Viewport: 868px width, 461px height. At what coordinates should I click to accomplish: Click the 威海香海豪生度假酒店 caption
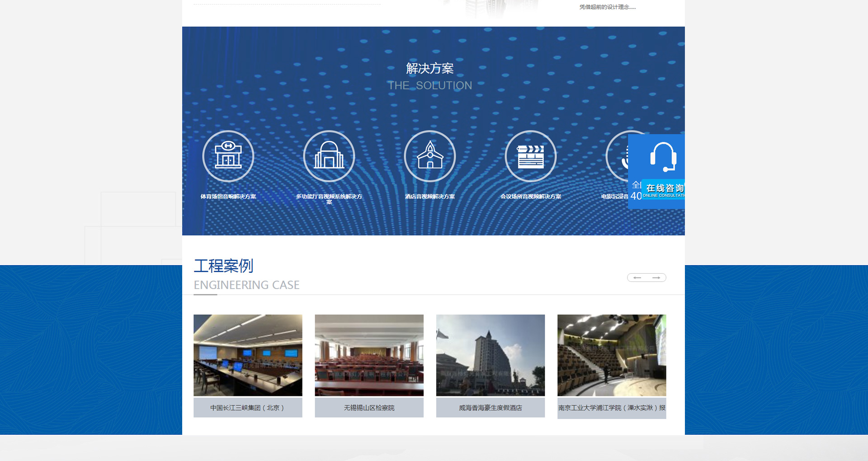(490, 408)
